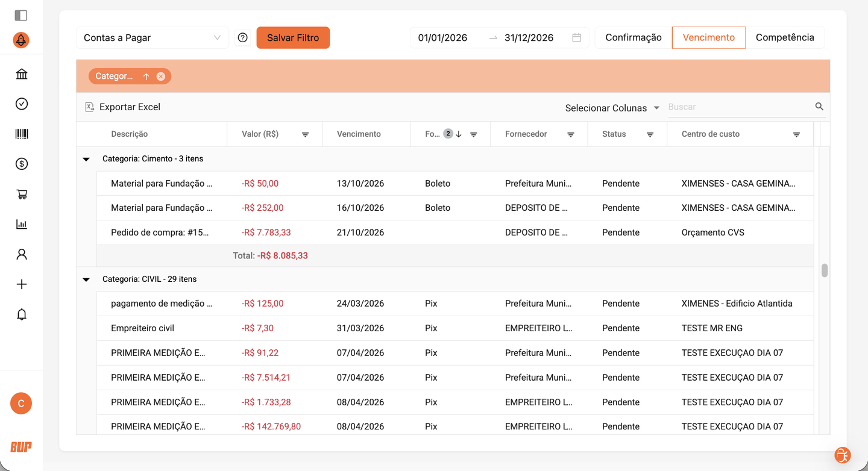
Task: Open the Status column filter icon
Action: tap(650, 134)
